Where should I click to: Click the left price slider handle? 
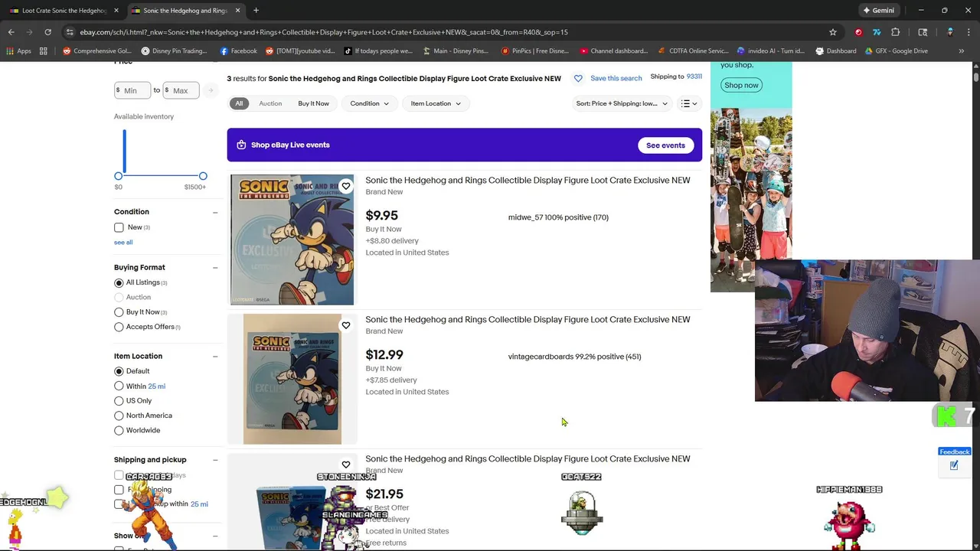click(x=118, y=176)
